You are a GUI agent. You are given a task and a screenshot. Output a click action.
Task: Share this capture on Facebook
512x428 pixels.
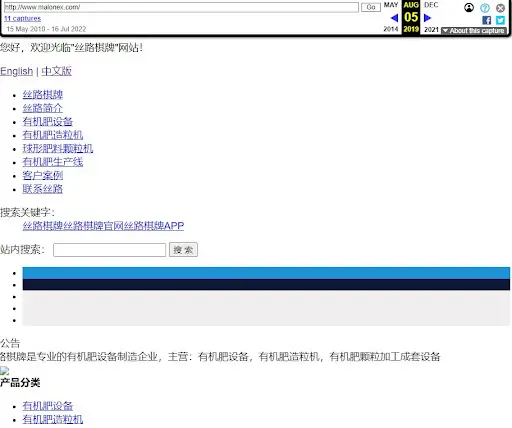point(487,20)
